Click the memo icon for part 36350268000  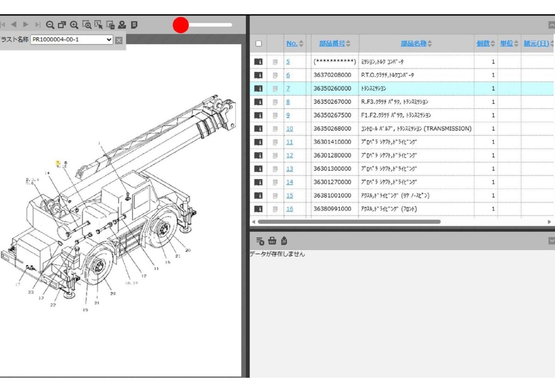click(x=275, y=129)
